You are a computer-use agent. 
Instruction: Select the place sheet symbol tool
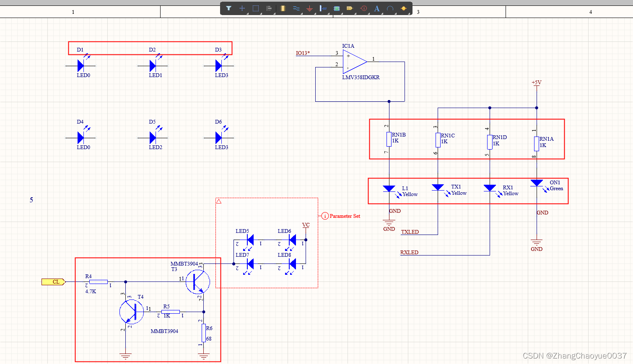pyautogui.click(x=336, y=8)
